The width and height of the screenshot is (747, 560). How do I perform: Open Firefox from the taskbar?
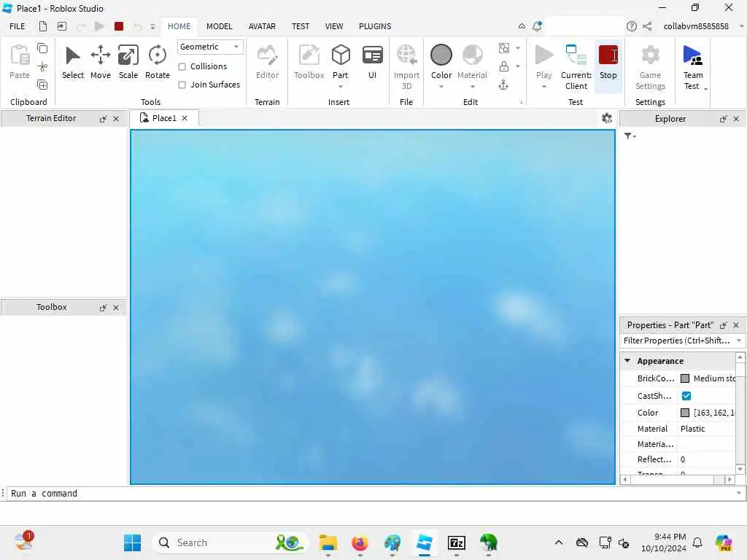360,542
